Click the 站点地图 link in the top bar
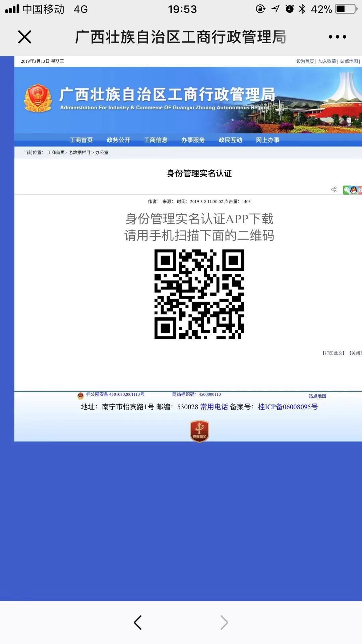 coord(349,61)
